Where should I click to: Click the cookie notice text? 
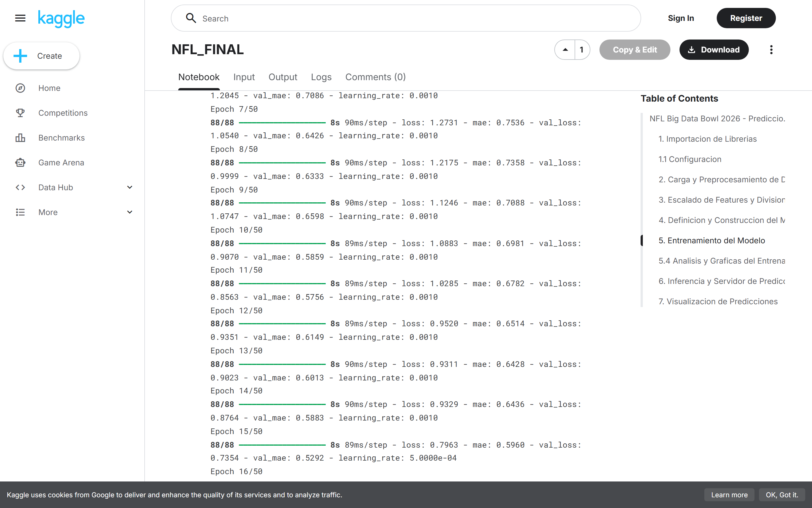175,495
